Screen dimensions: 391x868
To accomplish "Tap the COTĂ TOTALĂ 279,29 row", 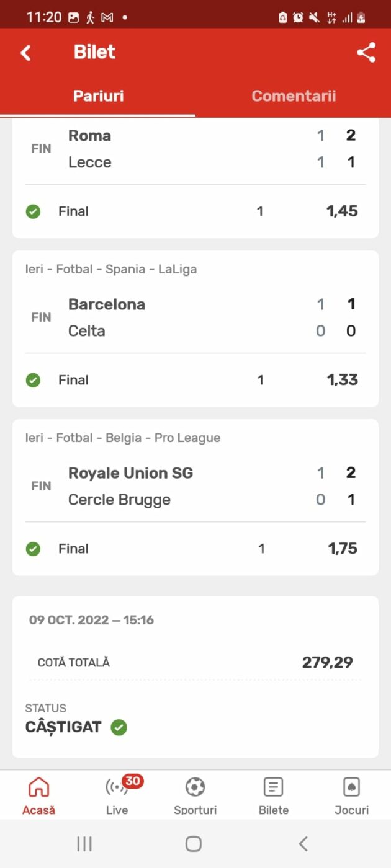I will coord(195,662).
